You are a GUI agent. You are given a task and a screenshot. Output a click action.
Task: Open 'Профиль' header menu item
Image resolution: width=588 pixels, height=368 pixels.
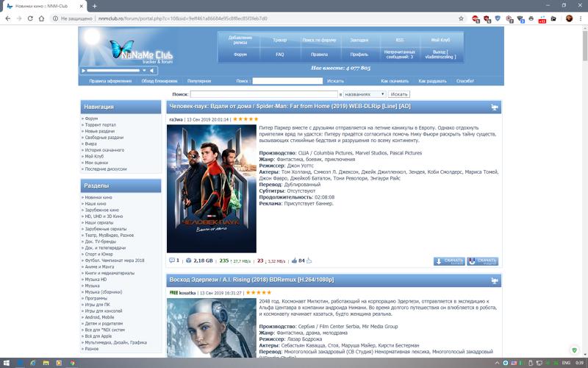click(x=359, y=54)
